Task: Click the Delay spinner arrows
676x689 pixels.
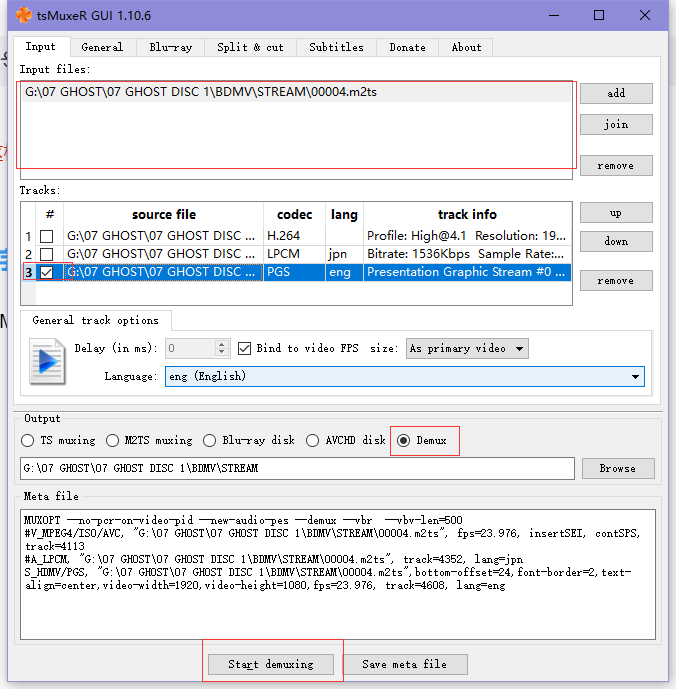Action: [222, 349]
